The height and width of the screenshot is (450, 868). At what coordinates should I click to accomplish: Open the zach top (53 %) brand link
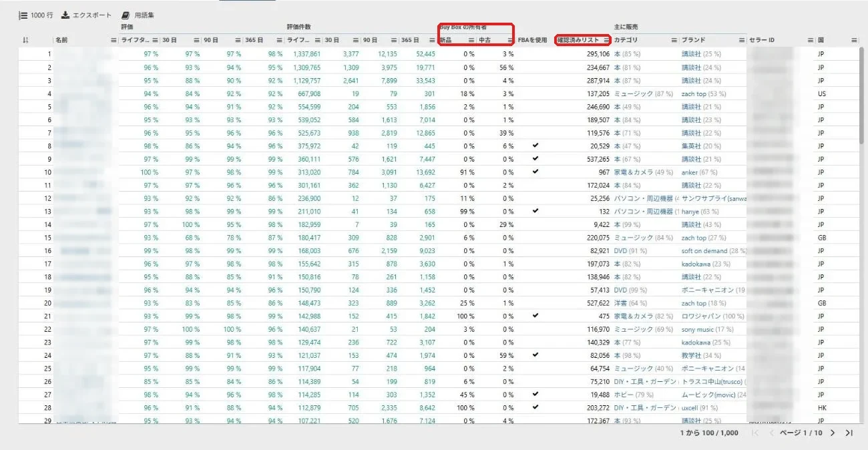click(x=704, y=93)
